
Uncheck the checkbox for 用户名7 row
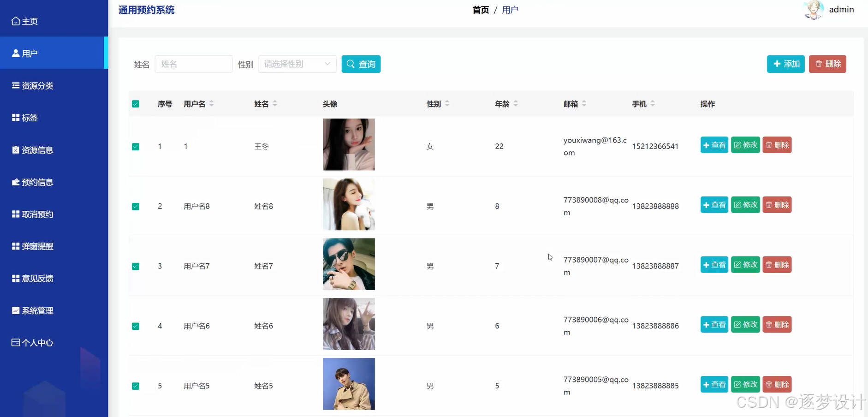click(136, 266)
